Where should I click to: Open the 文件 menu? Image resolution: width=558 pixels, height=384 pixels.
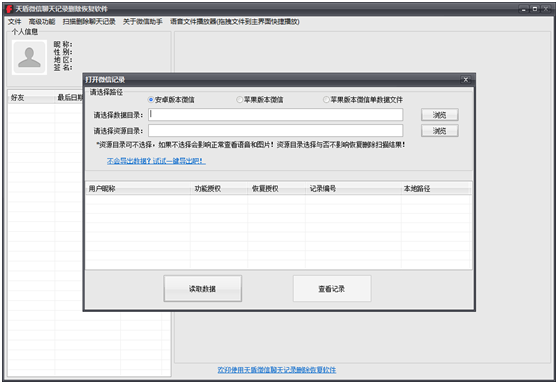15,22
